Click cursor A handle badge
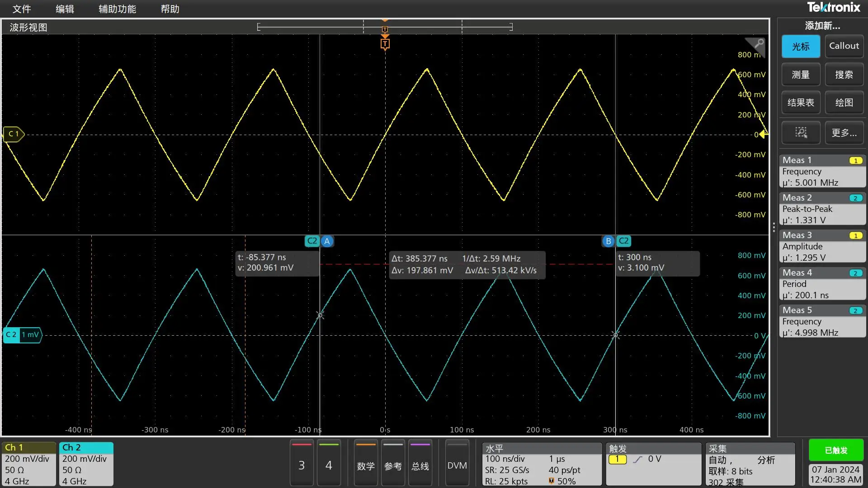The height and width of the screenshot is (488, 868). (327, 241)
